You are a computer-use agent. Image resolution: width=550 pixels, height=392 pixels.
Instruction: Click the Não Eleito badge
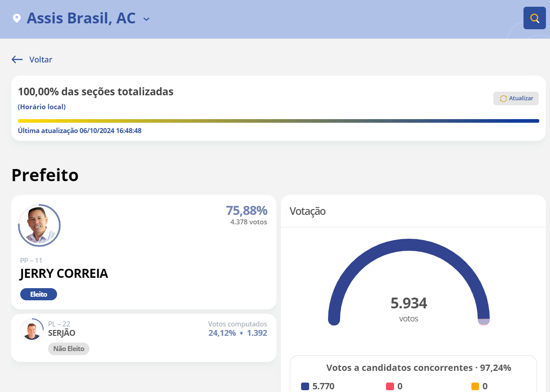pyautogui.click(x=69, y=348)
